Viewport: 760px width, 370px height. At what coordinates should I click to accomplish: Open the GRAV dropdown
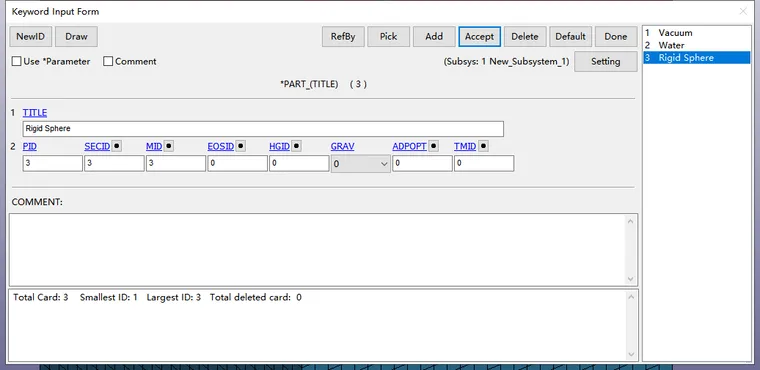pos(361,164)
